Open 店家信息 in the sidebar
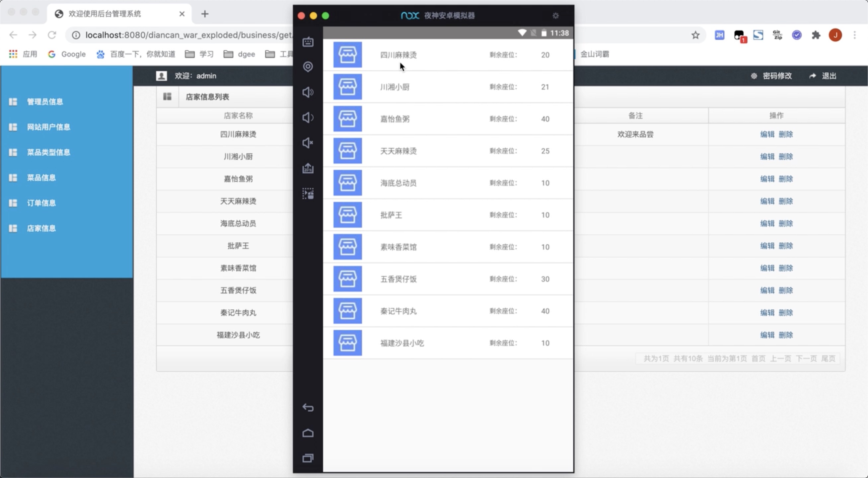The width and height of the screenshot is (868, 478). pyautogui.click(x=41, y=228)
